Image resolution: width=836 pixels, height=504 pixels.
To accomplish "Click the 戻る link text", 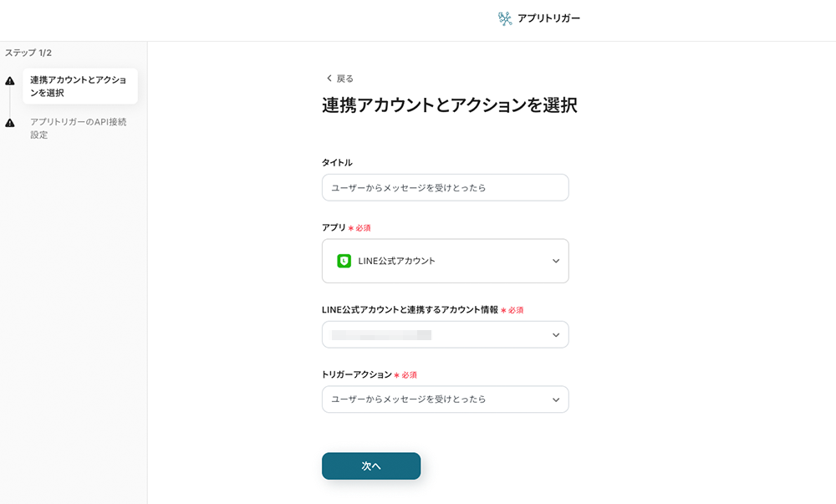I will [x=345, y=79].
